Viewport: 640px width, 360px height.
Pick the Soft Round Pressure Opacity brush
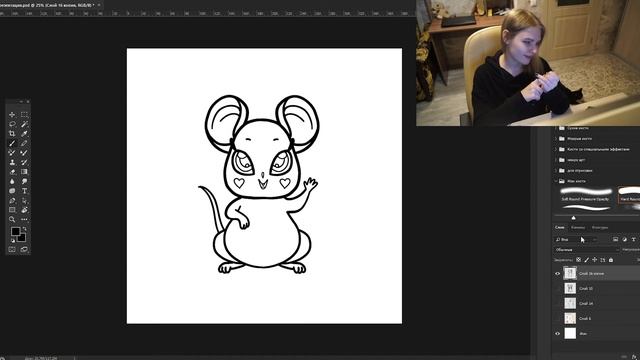[585, 193]
